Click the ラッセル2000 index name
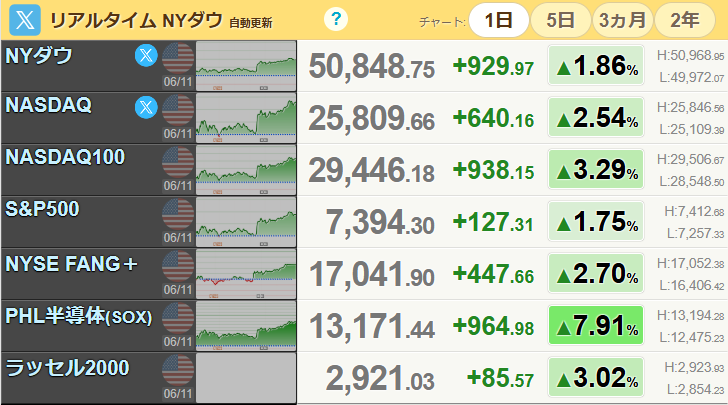 coord(67,368)
